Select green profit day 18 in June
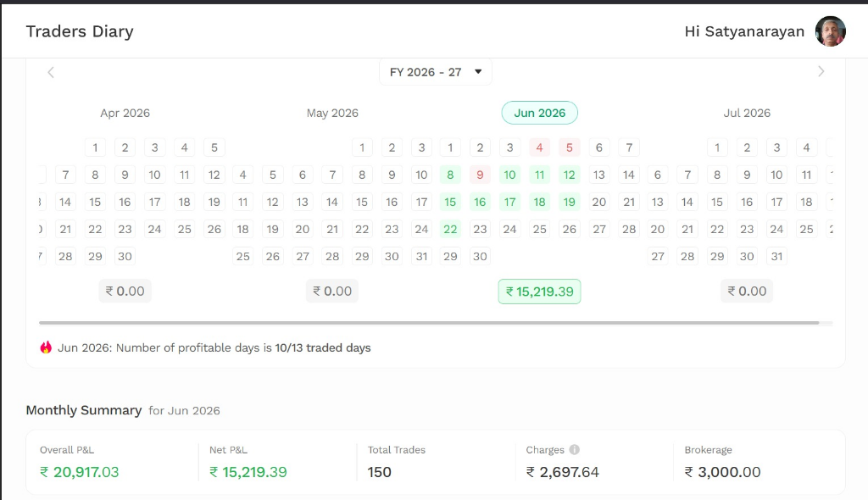Image resolution: width=868 pixels, height=500 pixels. [539, 202]
